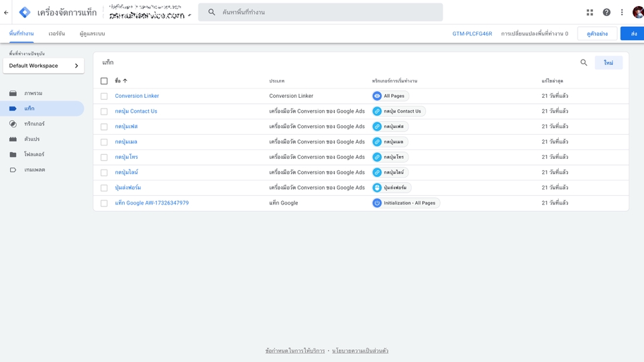
Task: Expand the Default Workspace selector
Action: 44,66
